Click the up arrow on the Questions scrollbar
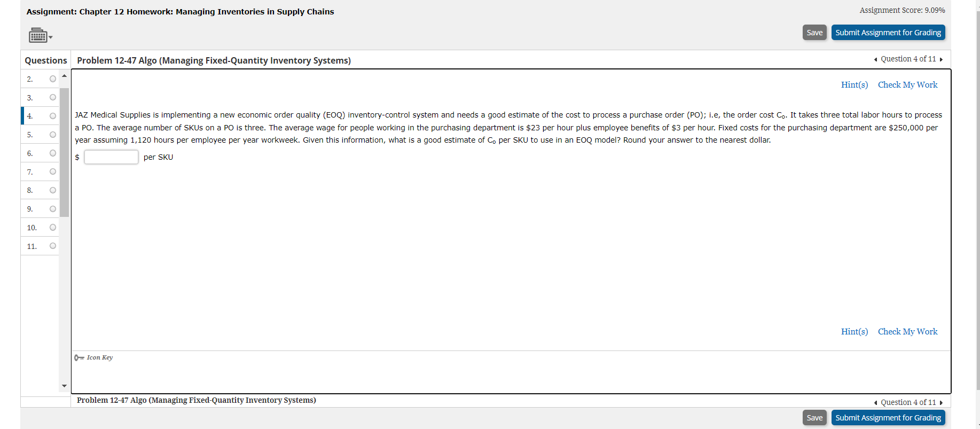This screenshot has width=980, height=429. click(x=64, y=75)
